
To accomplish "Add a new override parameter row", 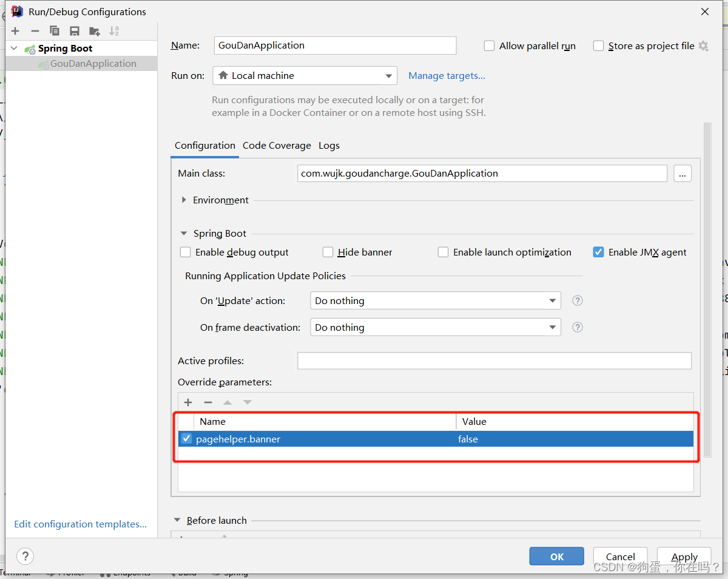I will (x=188, y=402).
